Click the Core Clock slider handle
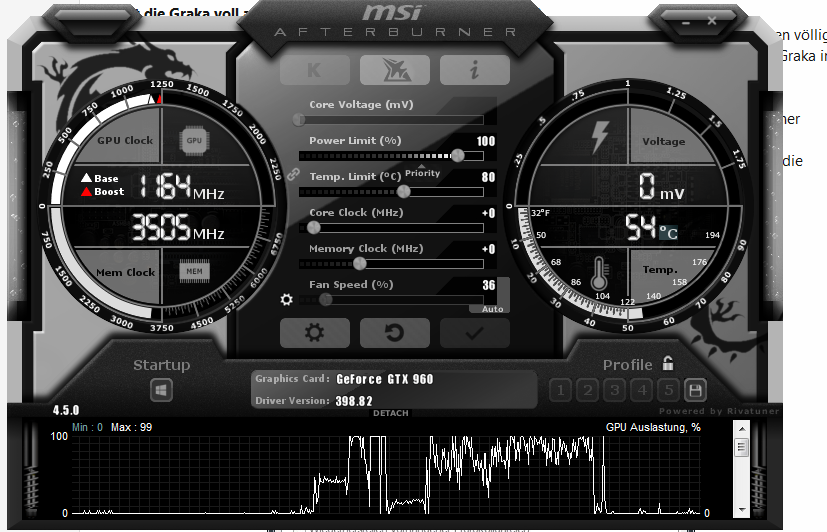 [313, 227]
